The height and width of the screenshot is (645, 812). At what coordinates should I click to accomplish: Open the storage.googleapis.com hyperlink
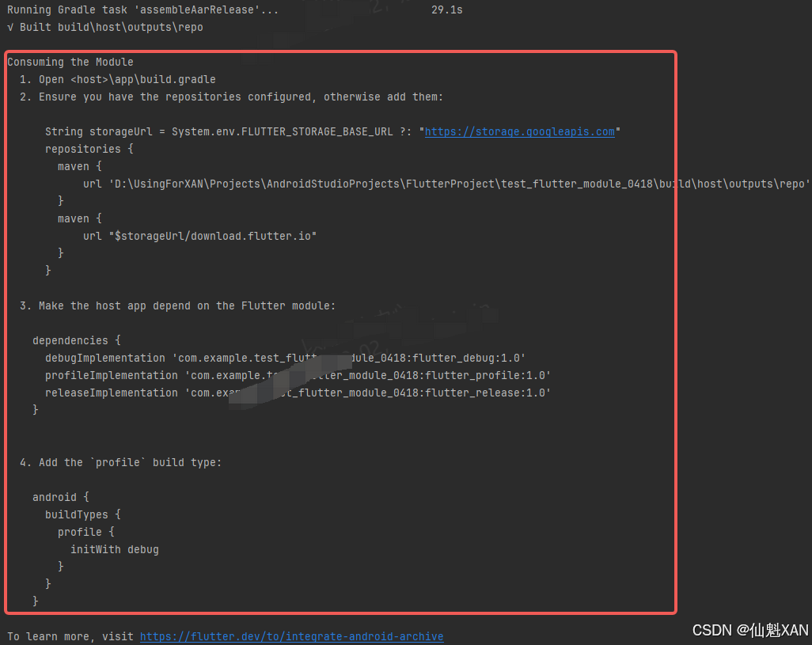tap(519, 131)
